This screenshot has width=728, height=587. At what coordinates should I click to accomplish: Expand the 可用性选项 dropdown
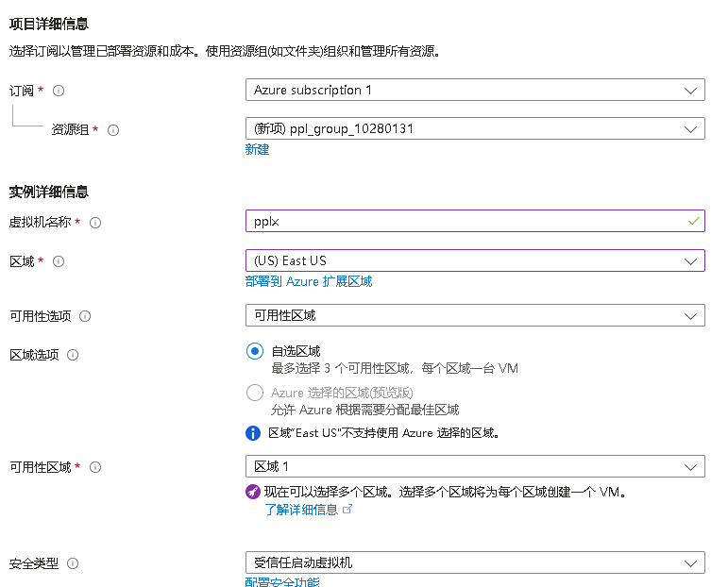474,315
